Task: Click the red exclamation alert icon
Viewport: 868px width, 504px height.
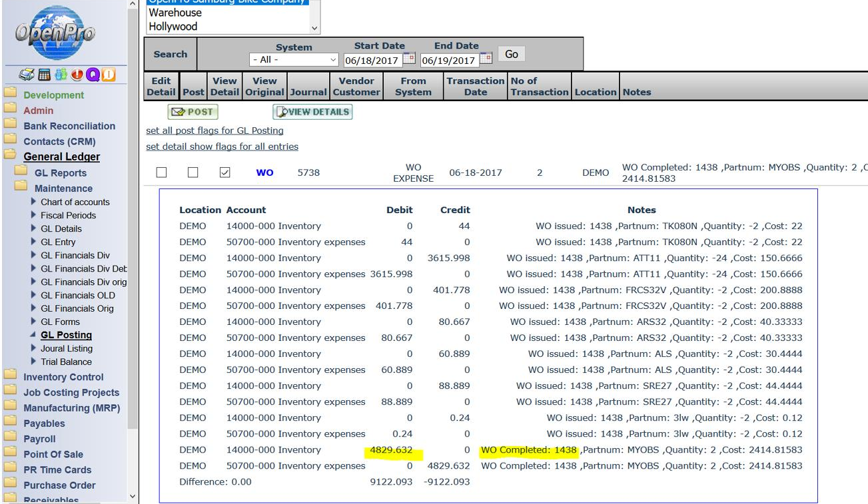Action: click(x=76, y=75)
